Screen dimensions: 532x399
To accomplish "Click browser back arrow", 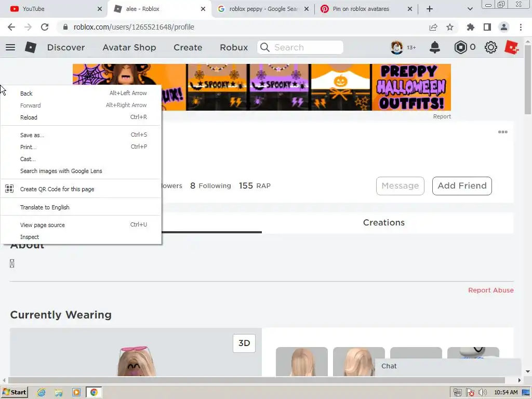I will 11,27.
